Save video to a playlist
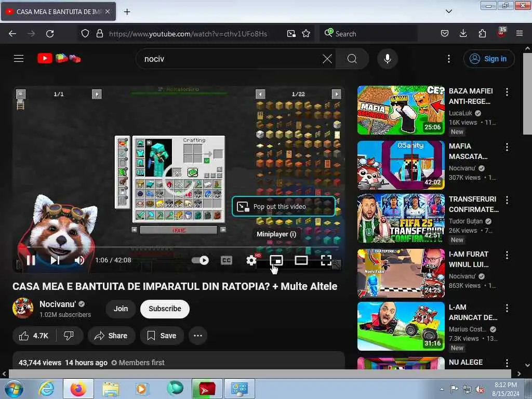 coord(162,336)
